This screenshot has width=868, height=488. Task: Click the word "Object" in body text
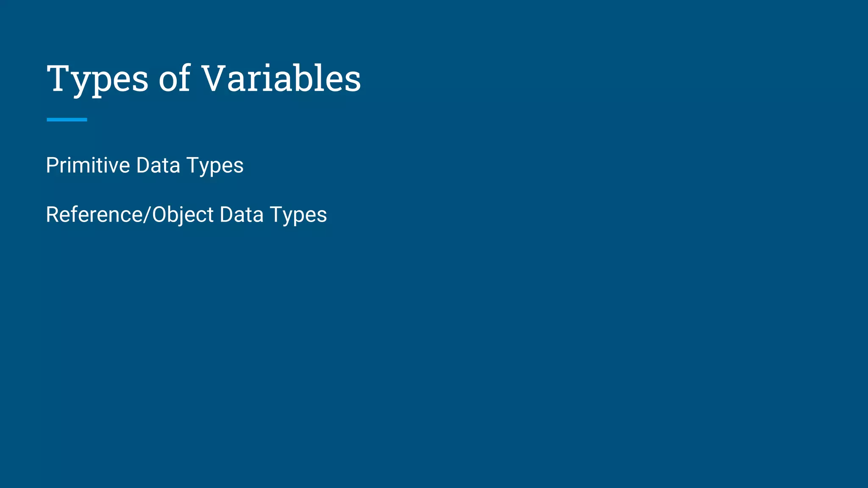point(183,215)
